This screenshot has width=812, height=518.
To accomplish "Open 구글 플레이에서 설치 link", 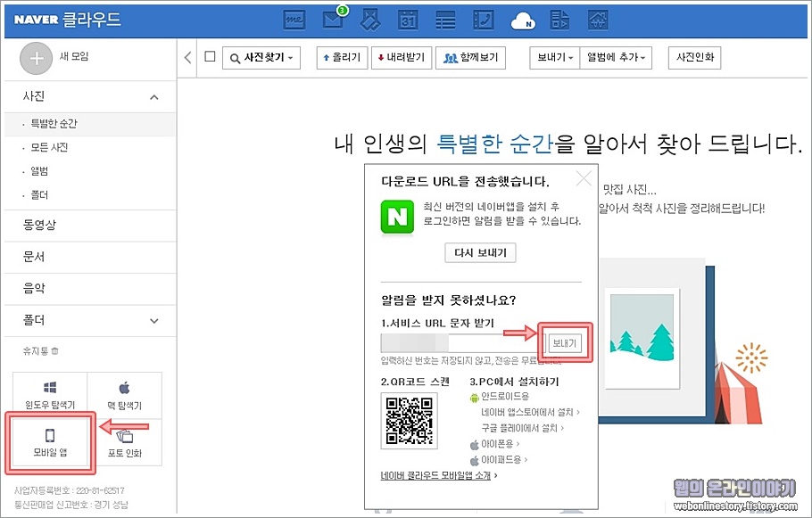I will (x=523, y=428).
